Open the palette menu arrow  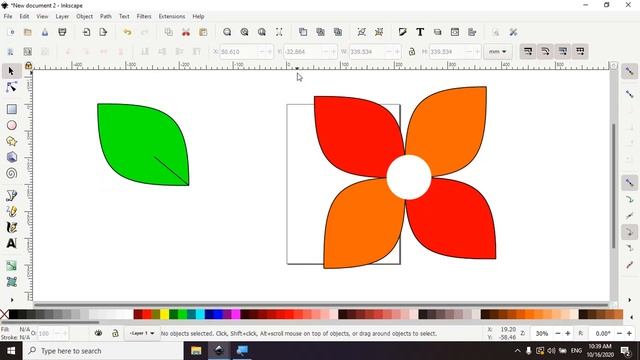(631, 317)
